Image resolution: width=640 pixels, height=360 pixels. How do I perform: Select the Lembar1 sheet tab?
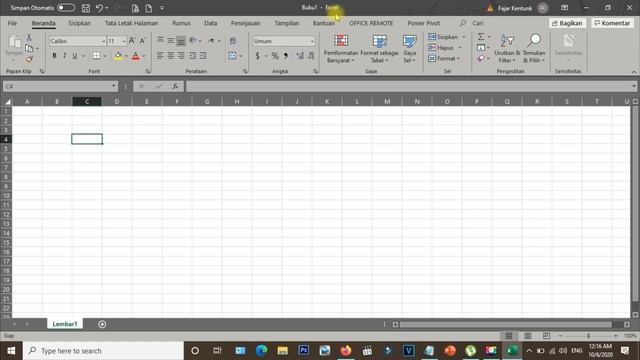click(64, 324)
